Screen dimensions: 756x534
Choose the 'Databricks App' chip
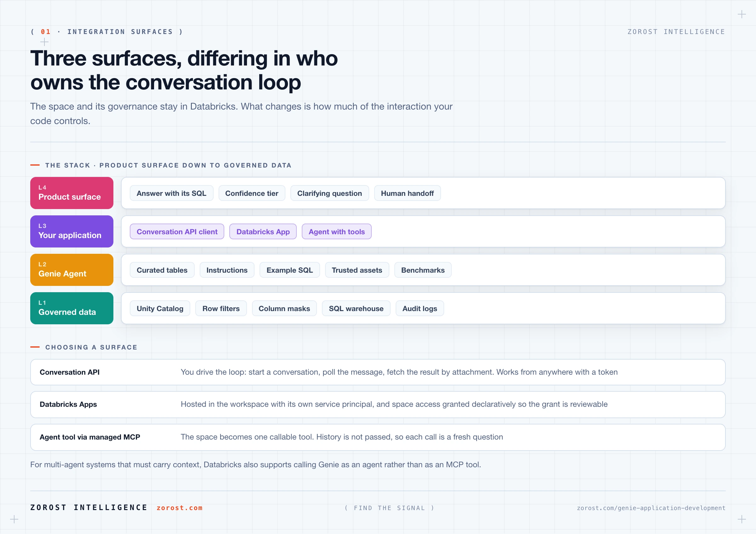(263, 232)
